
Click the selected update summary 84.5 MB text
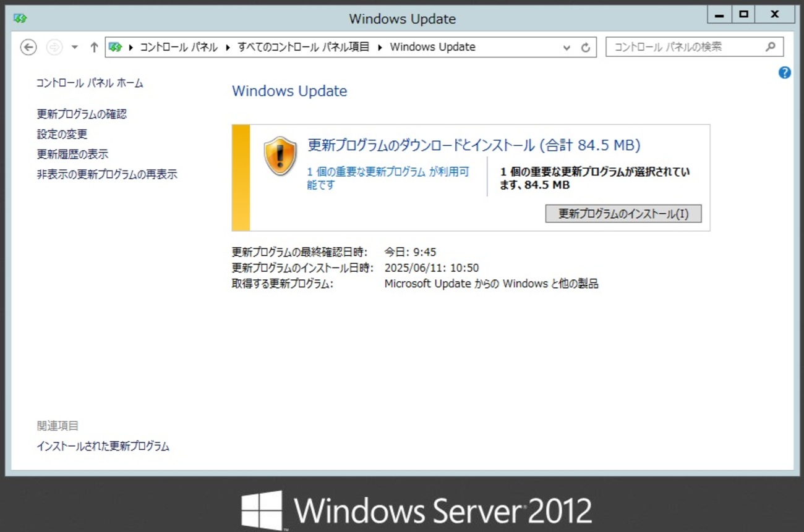click(595, 178)
